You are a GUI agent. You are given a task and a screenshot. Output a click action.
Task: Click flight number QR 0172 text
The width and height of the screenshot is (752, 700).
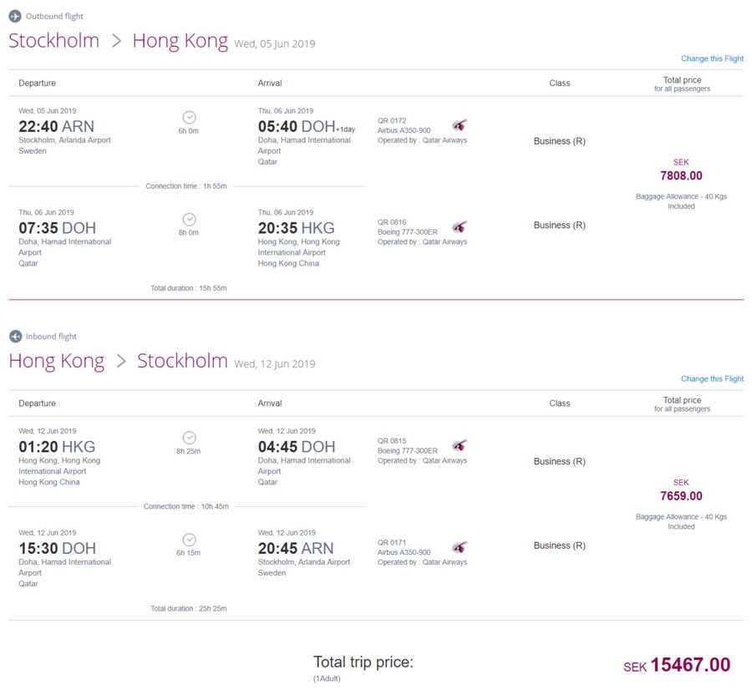coord(392,120)
